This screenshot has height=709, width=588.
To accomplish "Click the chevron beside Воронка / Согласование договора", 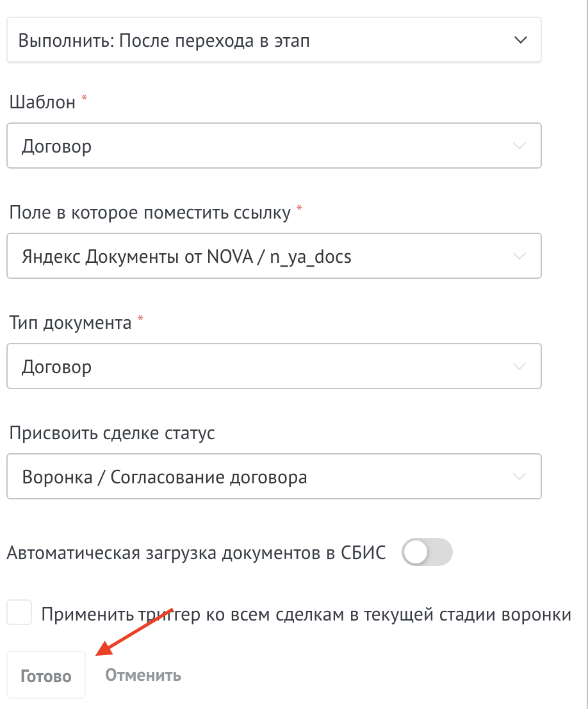I will click(519, 476).
